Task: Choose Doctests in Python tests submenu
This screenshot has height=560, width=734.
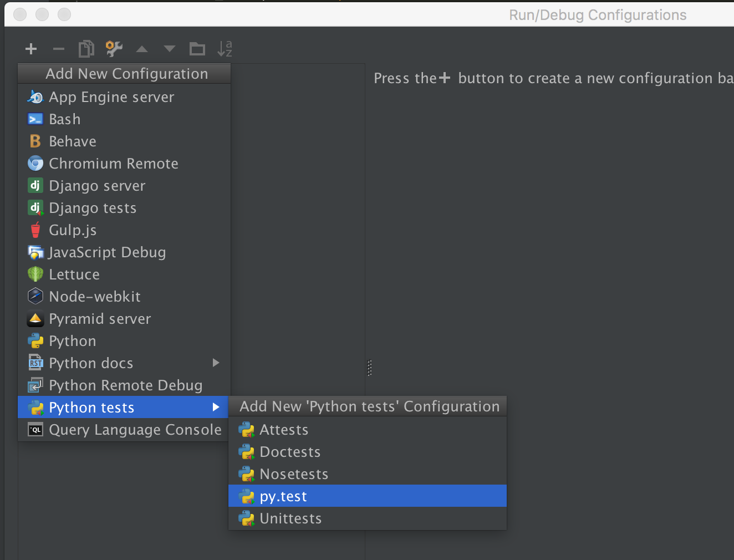Action: [x=368, y=452]
